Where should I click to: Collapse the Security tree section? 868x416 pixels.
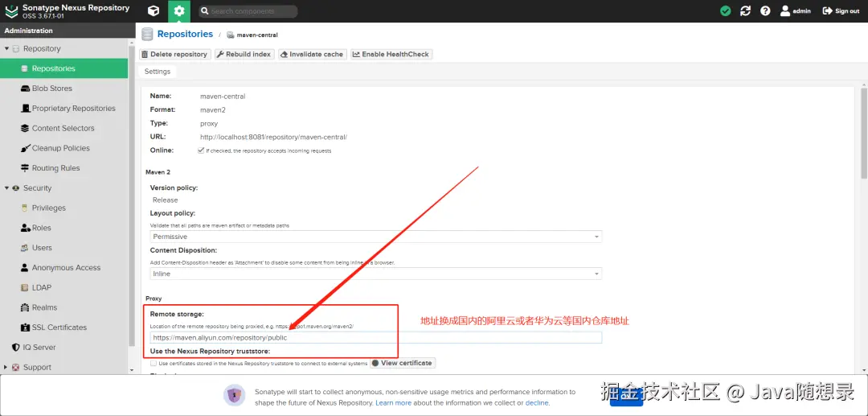pyautogui.click(x=6, y=188)
